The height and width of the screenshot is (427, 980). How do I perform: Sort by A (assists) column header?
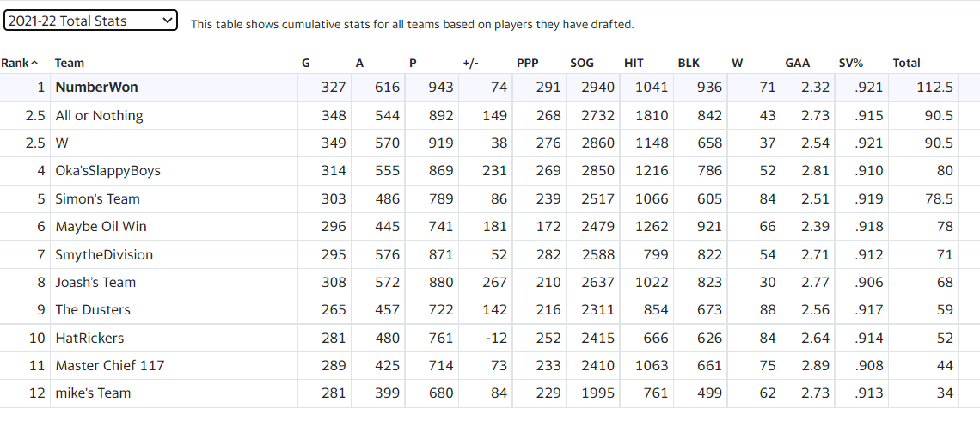359,63
